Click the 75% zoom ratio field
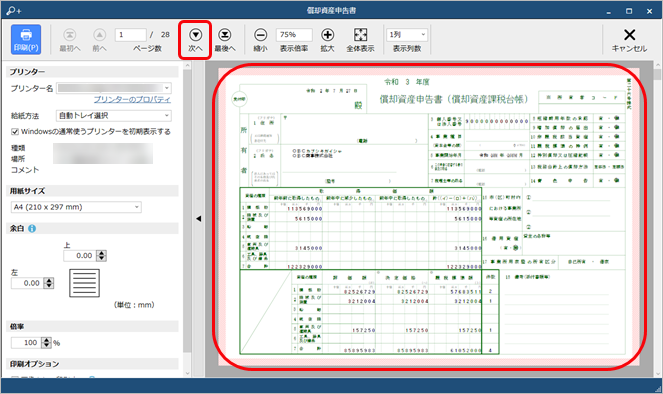Image resolution: width=663 pixels, height=394 pixels. (x=294, y=35)
